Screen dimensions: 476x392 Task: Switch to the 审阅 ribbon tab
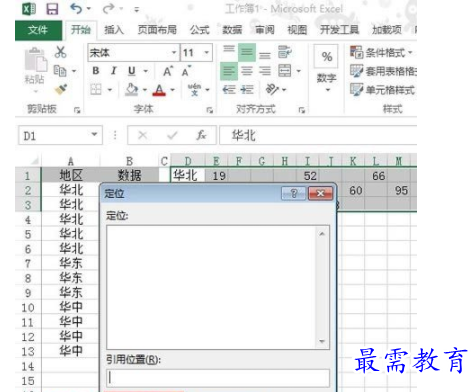(265, 30)
